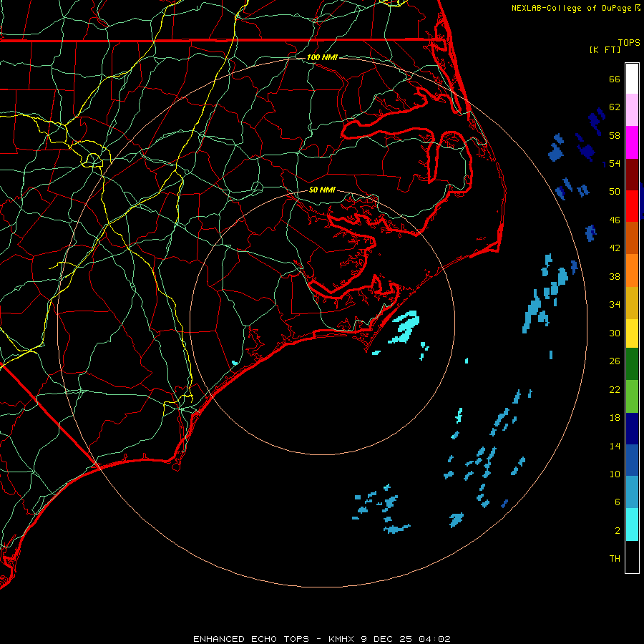
Task: Click the 2 scale label
Action: coord(618,531)
